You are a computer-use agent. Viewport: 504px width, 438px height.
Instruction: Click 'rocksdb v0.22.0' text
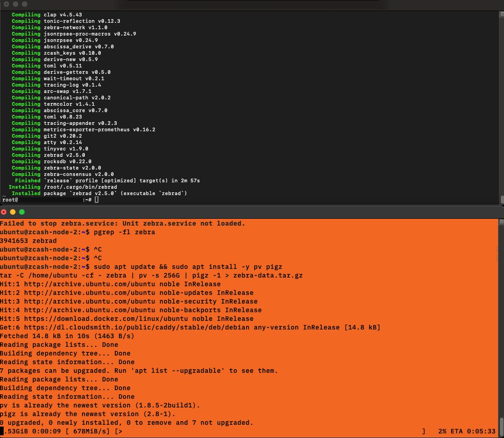coord(67,162)
